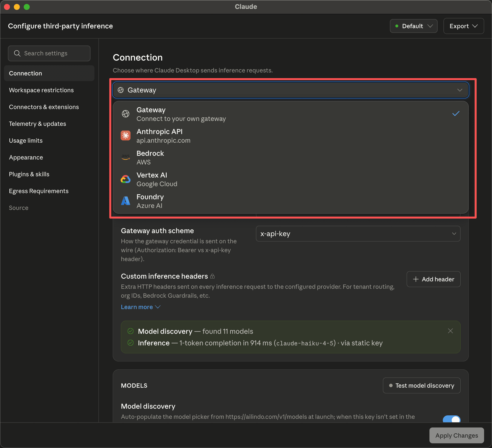The image size is (492, 448).
Task: Open the Connection settings section
Action: (x=49, y=73)
